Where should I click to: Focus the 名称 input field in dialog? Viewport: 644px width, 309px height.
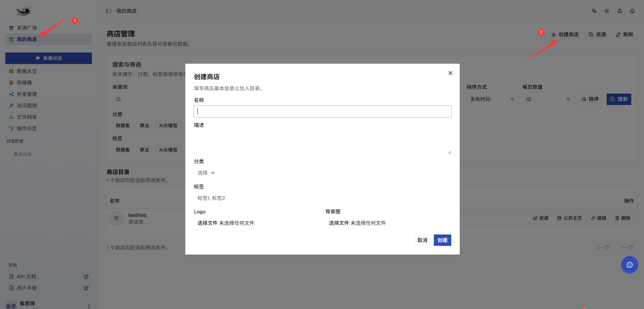click(323, 111)
